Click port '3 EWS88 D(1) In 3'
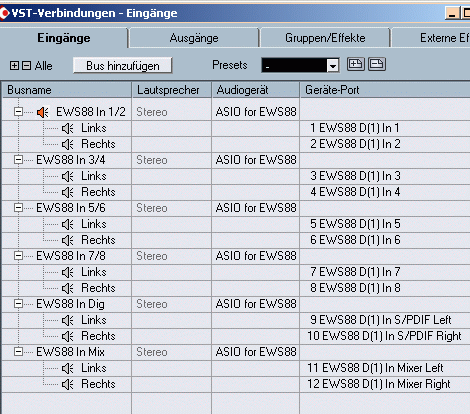 [355, 176]
